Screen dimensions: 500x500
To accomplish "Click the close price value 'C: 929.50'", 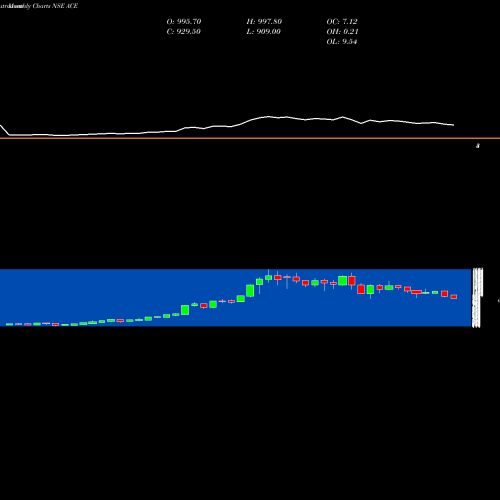I will (183, 32).
